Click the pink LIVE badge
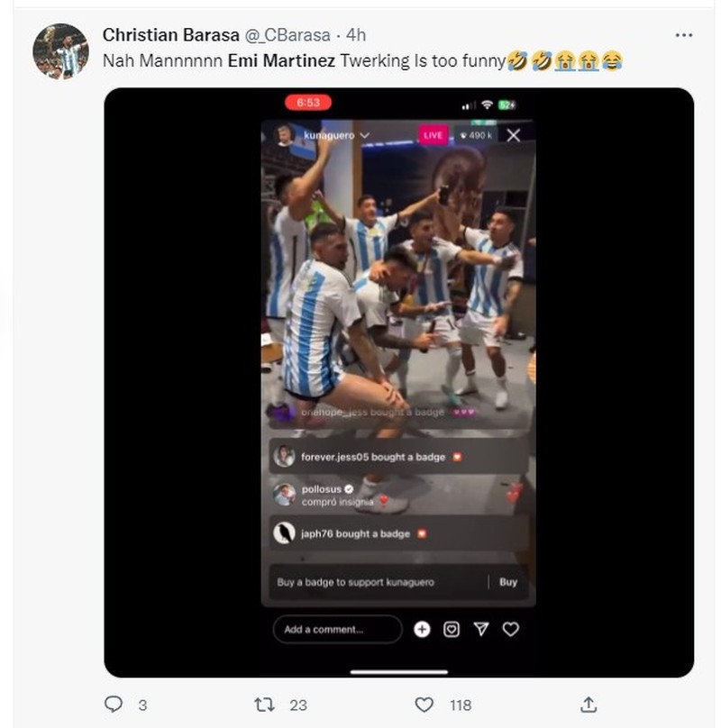Viewport: 721px width, 728px height. coord(433,135)
